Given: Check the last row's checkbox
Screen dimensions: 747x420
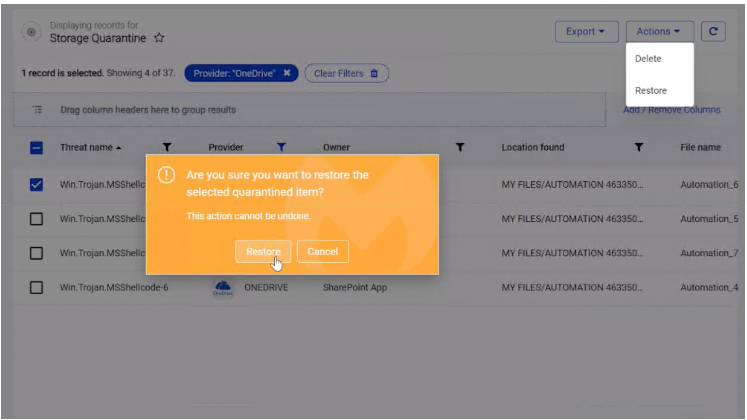Looking at the screenshot, I should pyautogui.click(x=36, y=288).
